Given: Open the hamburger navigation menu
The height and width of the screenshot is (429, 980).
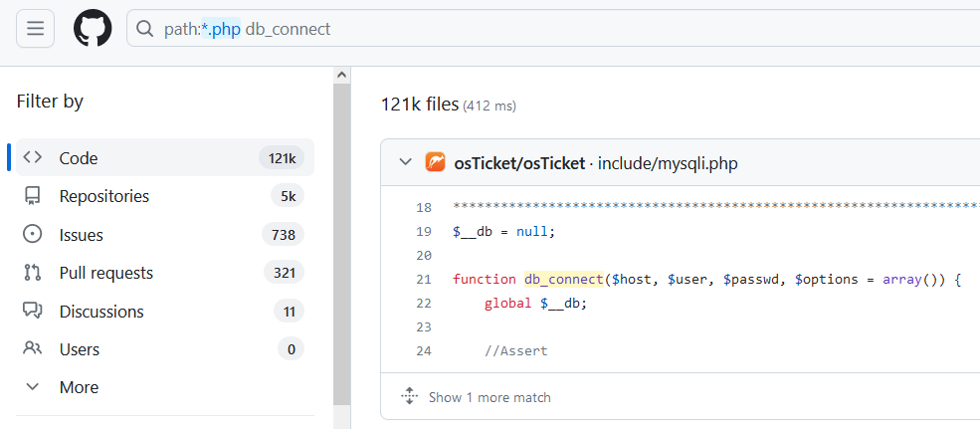Looking at the screenshot, I should [35, 29].
